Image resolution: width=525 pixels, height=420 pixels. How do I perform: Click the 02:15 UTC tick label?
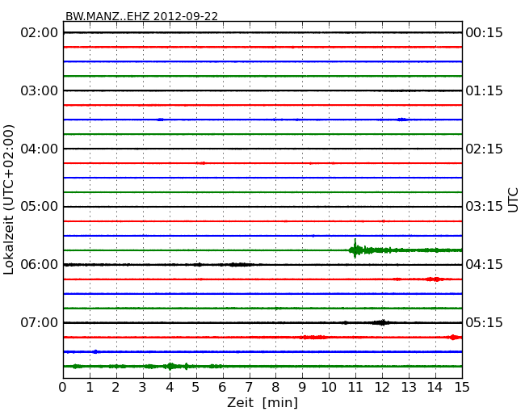coord(484,149)
